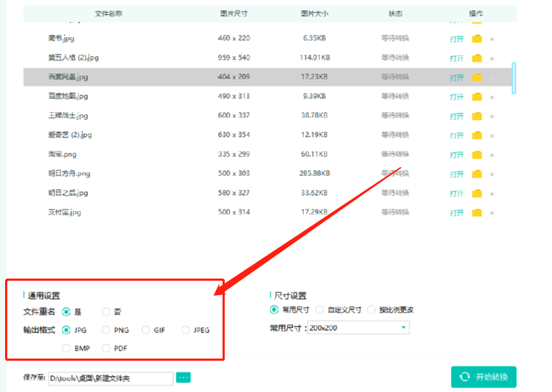This screenshot has width=552, height=392.
Task: Choose PNG output format
Action: (x=105, y=330)
